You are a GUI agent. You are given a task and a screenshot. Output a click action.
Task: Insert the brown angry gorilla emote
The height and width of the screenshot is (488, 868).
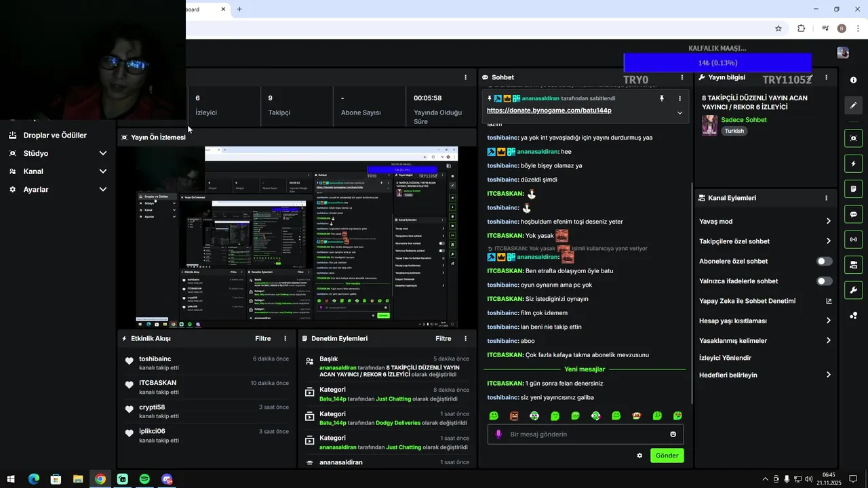coord(514,415)
